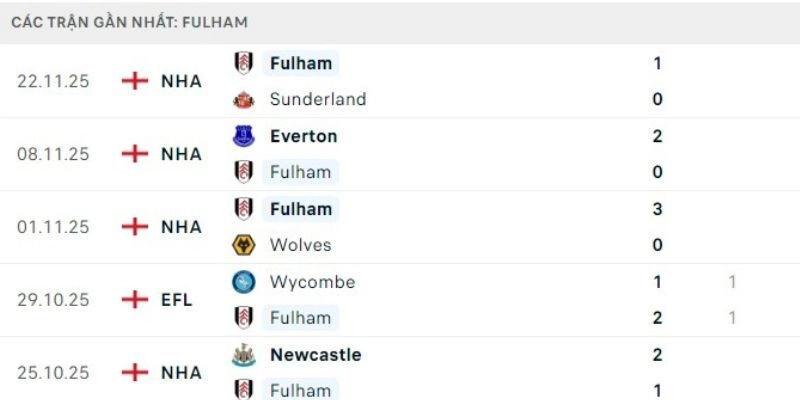The image size is (800, 400).
Task: Click the Everton club crest icon
Action: click(242, 136)
